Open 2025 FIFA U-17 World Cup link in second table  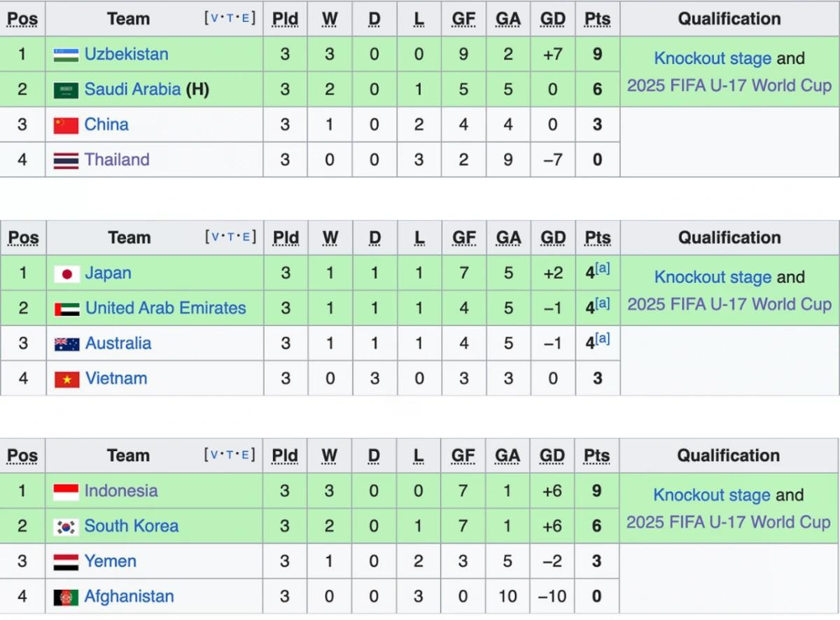pos(729,304)
